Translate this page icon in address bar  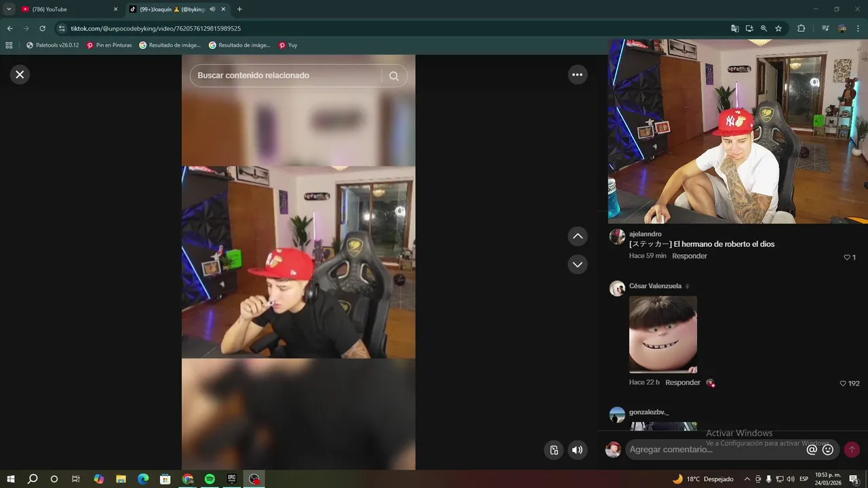(x=735, y=28)
